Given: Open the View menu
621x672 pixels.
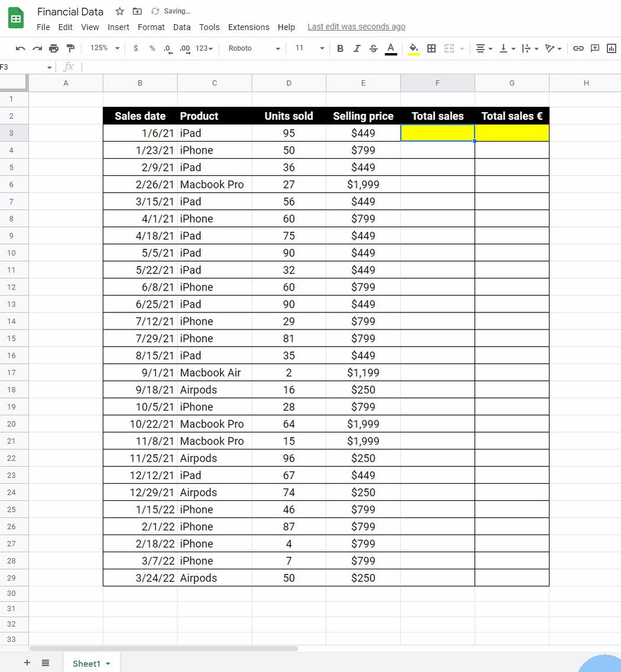Looking at the screenshot, I should (90, 27).
